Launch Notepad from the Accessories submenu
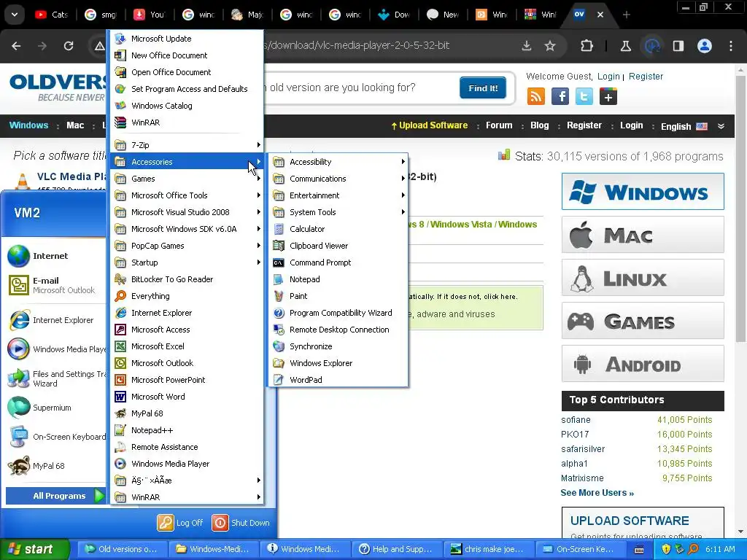This screenshot has width=747, height=560. coord(338,279)
